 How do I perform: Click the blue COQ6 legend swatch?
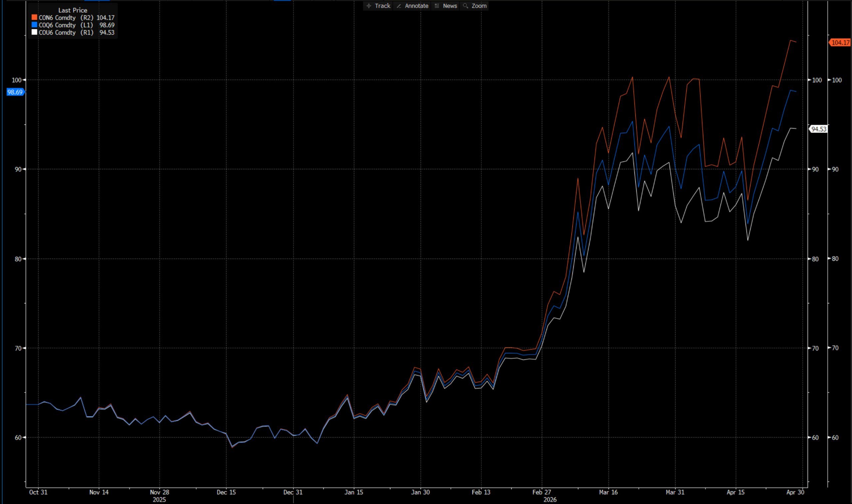tap(34, 25)
